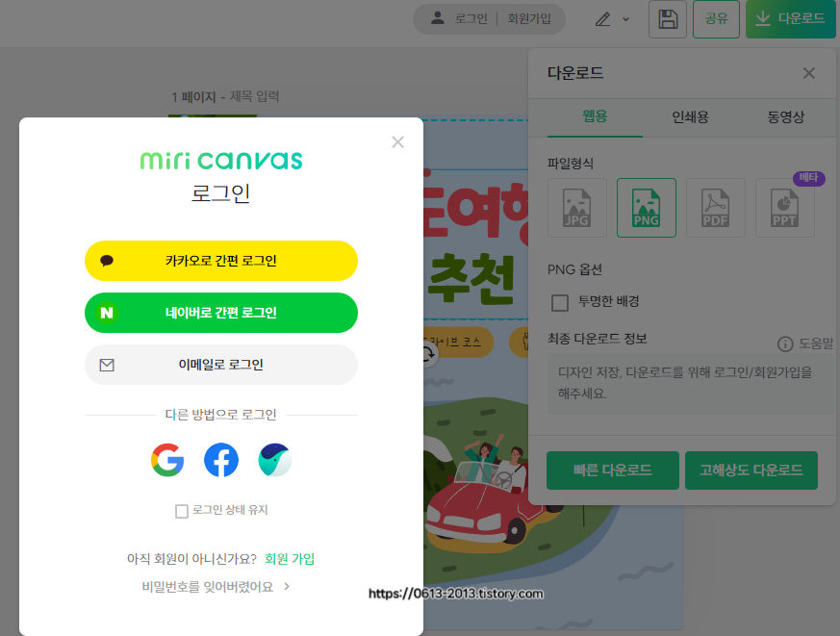Viewport: 840px width, 636px height.
Task: Toggle 투명한 배경 checkbox
Action: [560, 302]
